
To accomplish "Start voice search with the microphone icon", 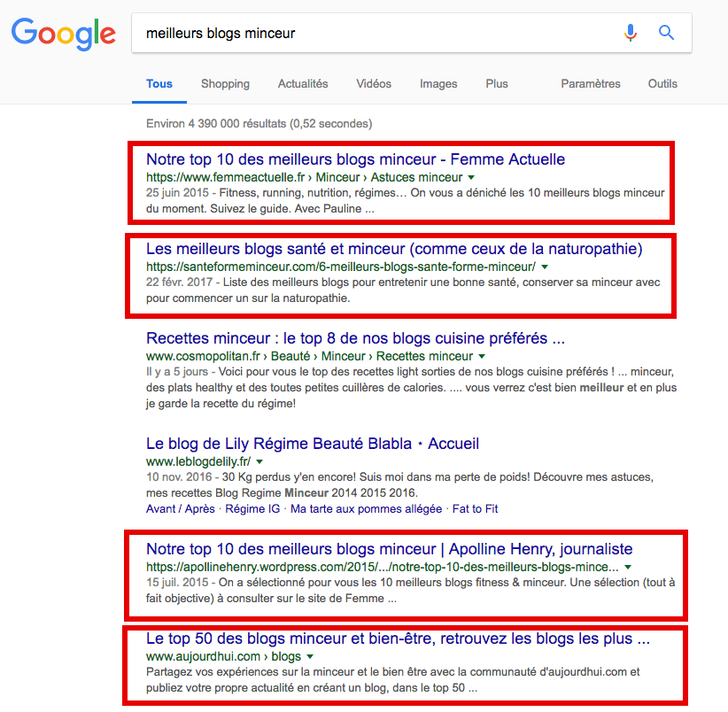I will point(631,33).
